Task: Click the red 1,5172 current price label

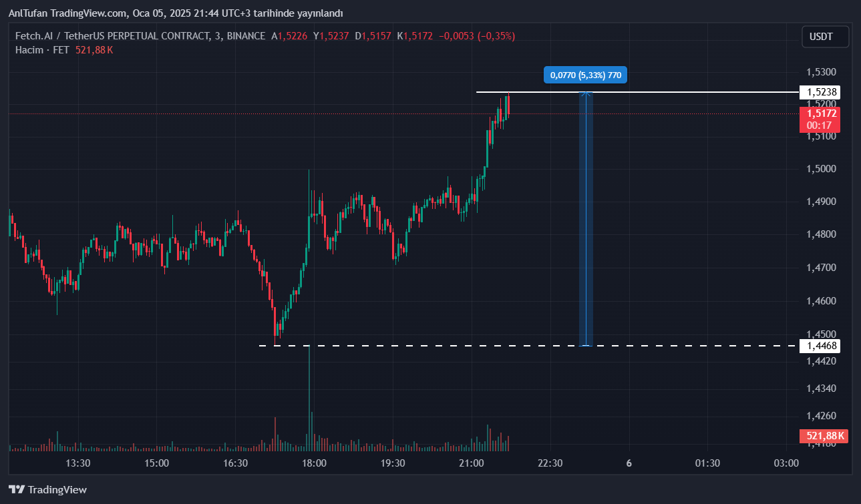Action: 821,114
